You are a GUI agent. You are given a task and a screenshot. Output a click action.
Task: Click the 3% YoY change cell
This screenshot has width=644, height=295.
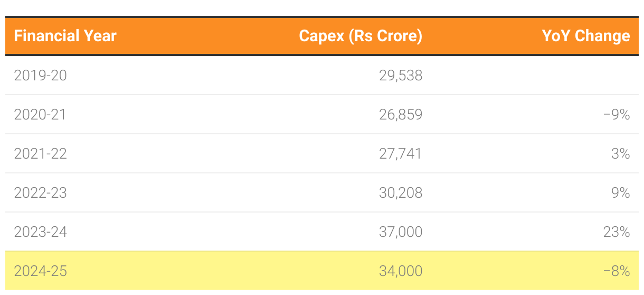621,154
